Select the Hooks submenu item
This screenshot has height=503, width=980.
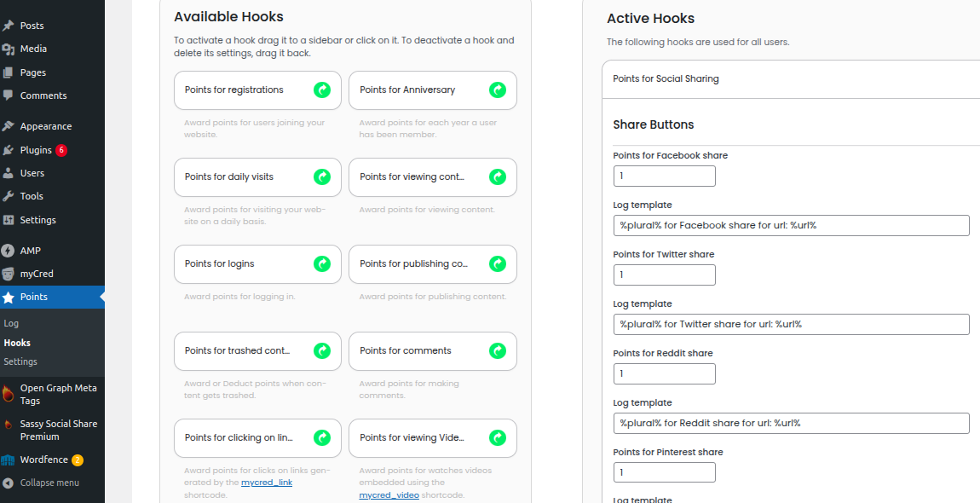tap(17, 343)
